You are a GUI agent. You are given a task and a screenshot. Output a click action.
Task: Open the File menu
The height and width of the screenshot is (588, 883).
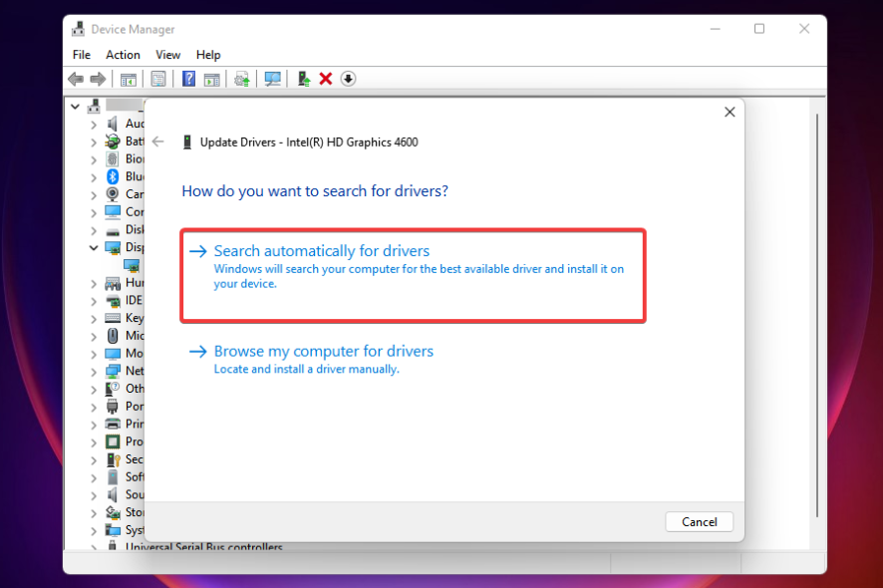coord(81,55)
